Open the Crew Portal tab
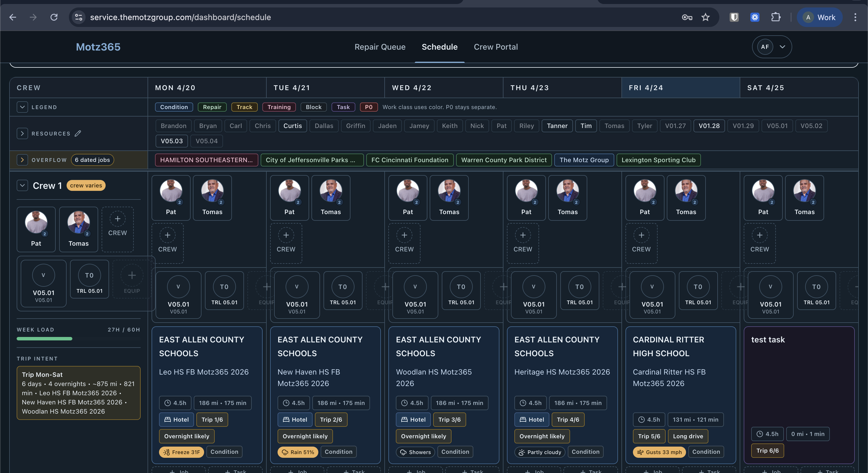Image resolution: width=868 pixels, height=473 pixels. pos(496,47)
